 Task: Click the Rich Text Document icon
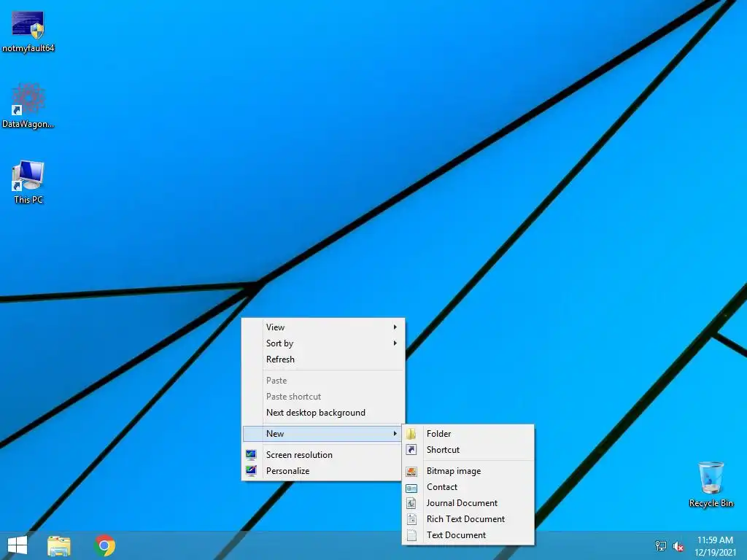[x=411, y=519]
